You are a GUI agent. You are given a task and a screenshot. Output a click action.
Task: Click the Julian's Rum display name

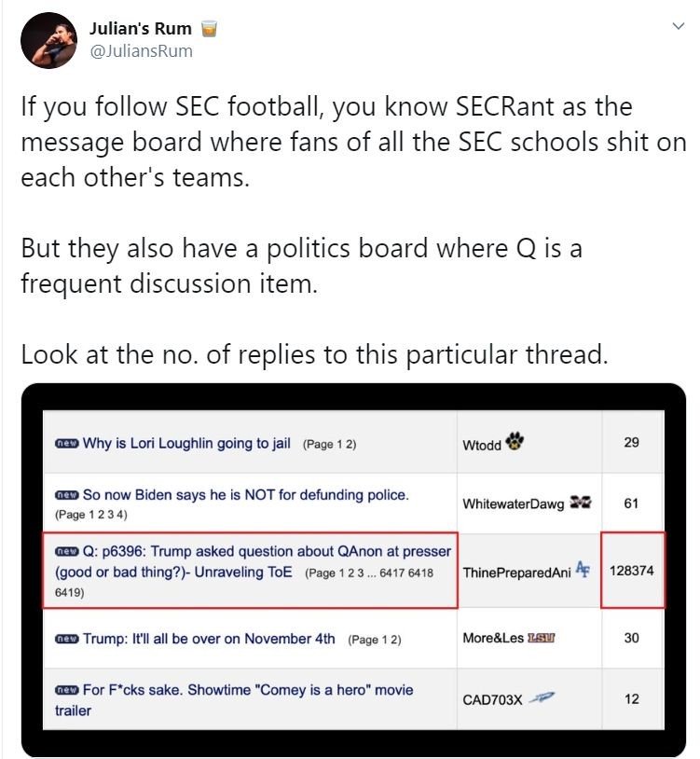pyautogui.click(x=141, y=30)
